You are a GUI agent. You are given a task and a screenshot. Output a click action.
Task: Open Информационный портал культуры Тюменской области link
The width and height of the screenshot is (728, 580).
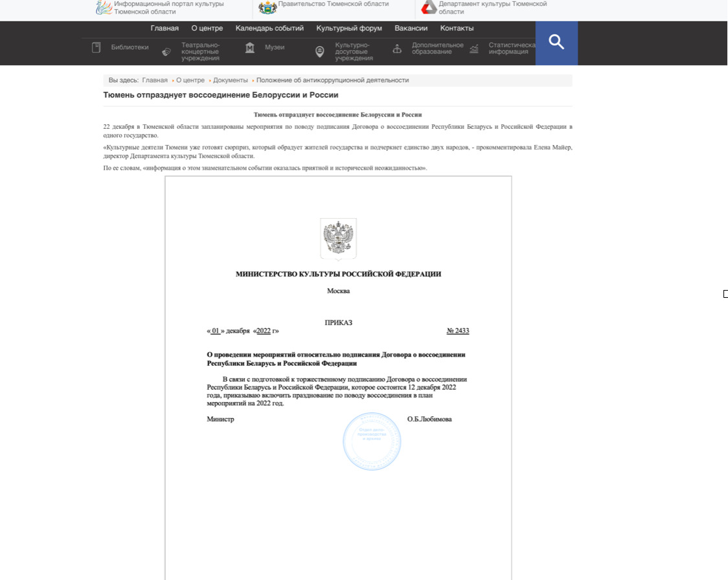click(x=168, y=7)
